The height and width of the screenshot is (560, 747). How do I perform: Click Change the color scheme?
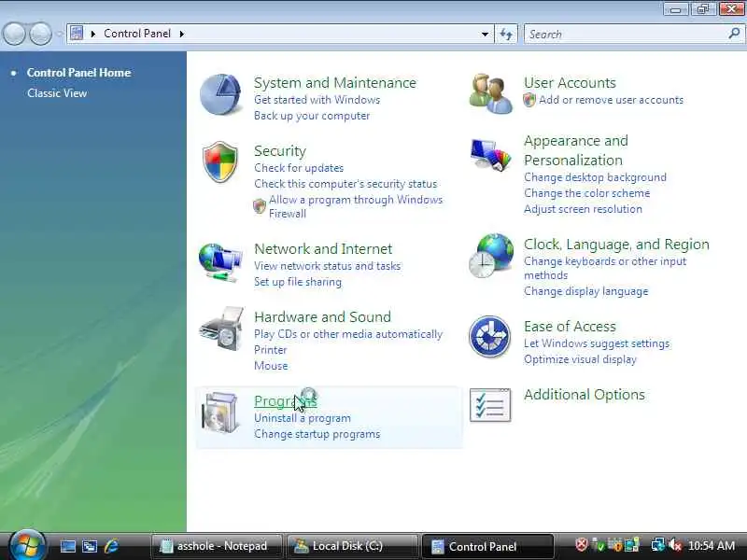click(587, 193)
